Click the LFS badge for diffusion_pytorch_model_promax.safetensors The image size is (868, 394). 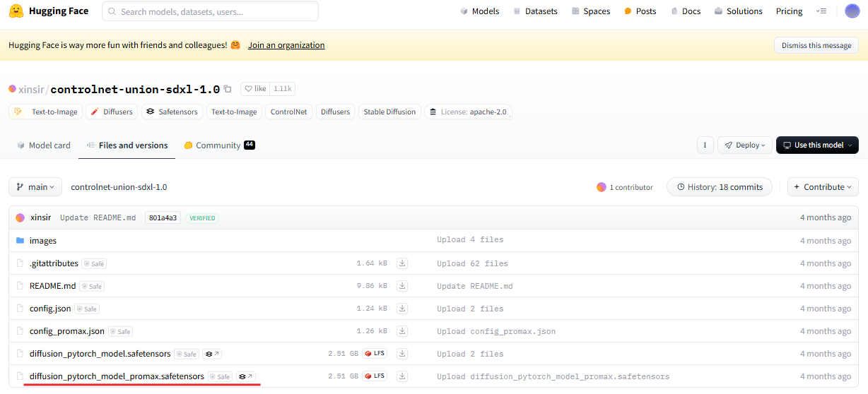coord(375,376)
